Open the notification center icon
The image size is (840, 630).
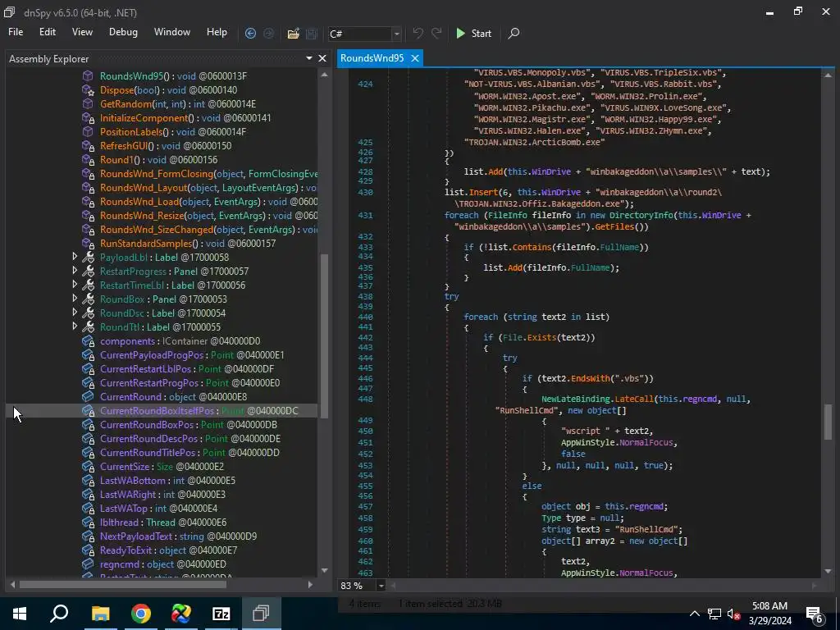coord(815,614)
